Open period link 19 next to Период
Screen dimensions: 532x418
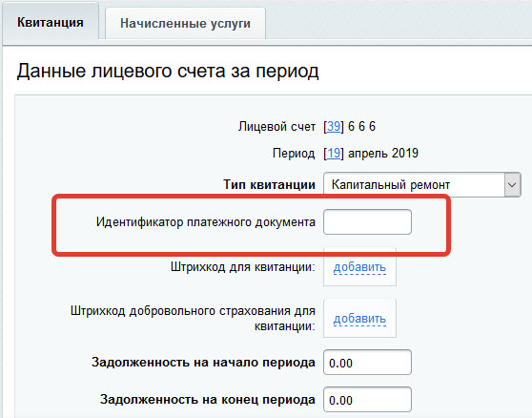click(x=334, y=153)
